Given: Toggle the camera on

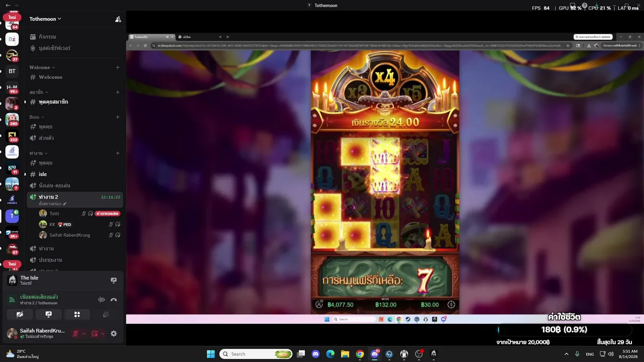Looking at the screenshot, I should pyautogui.click(x=20, y=314).
